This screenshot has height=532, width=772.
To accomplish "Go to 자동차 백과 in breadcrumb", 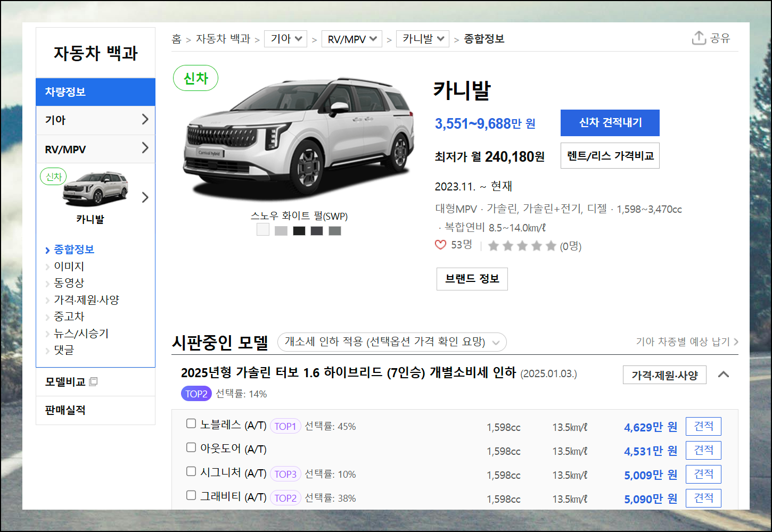I will (223, 39).
